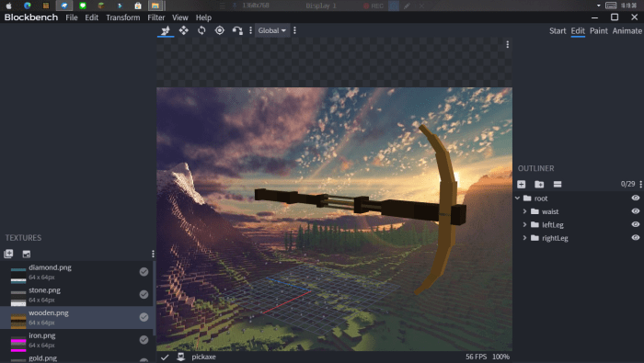Open the Global transform space dropdown

[272, 30]
